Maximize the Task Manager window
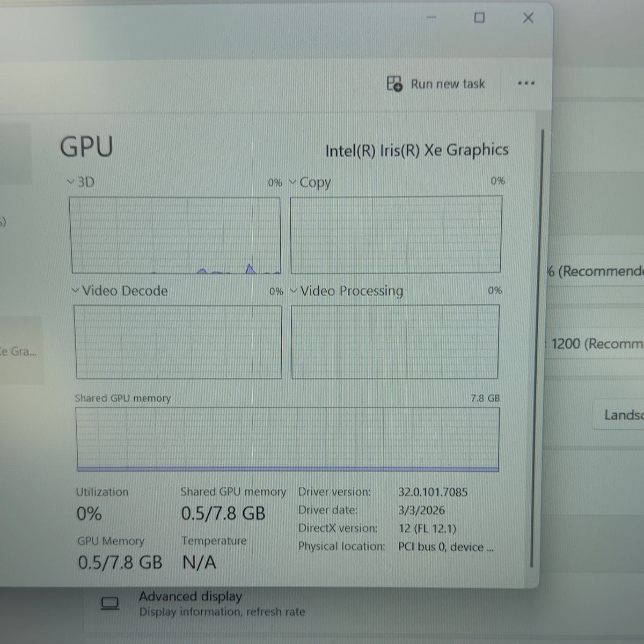This screenshot has height=644, width=644. (479, 18)
